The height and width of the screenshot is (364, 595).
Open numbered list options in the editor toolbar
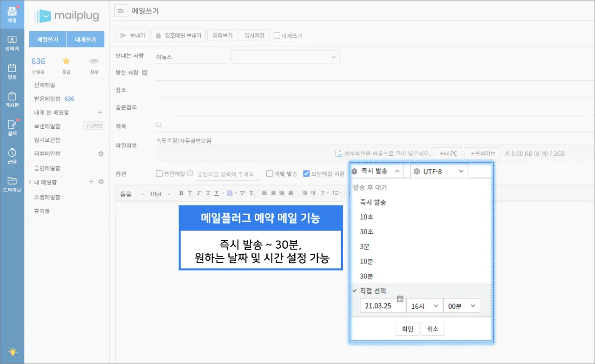337,193
